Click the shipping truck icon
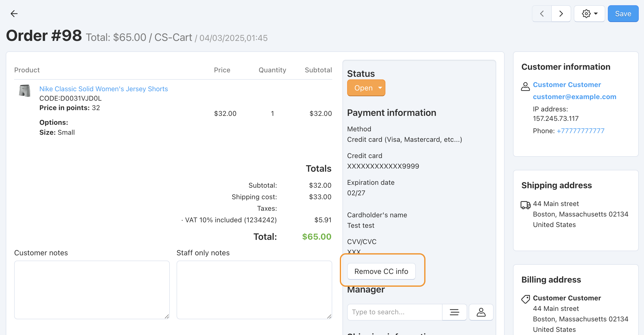The image size is (644, 335). [525, 205]
